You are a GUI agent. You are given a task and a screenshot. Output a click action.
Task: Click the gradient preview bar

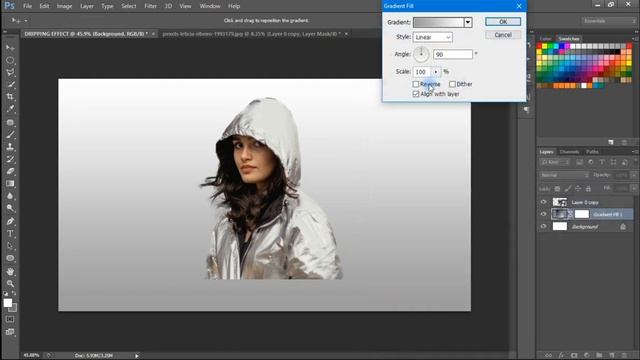tap(439, 22)
